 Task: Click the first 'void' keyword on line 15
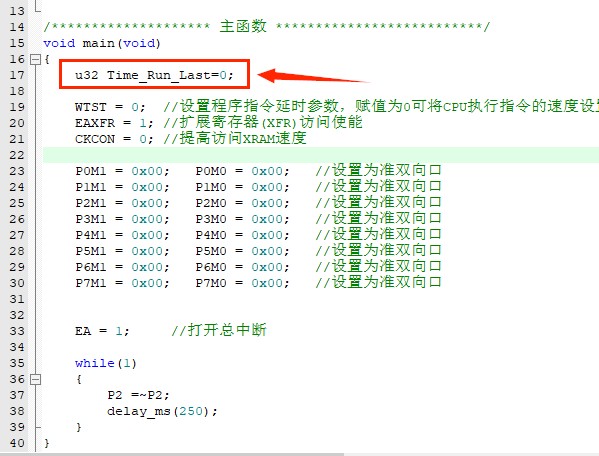59,43
